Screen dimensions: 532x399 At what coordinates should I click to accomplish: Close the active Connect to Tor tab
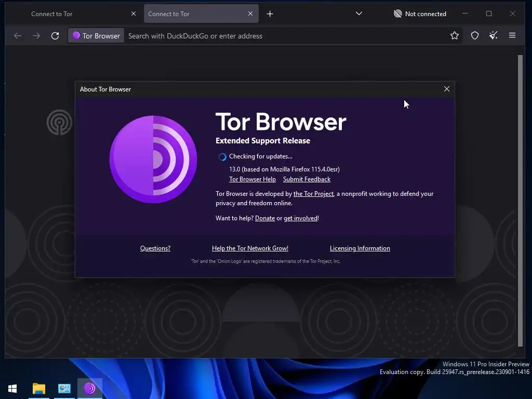pyautogui.click(x=250, y=14)
